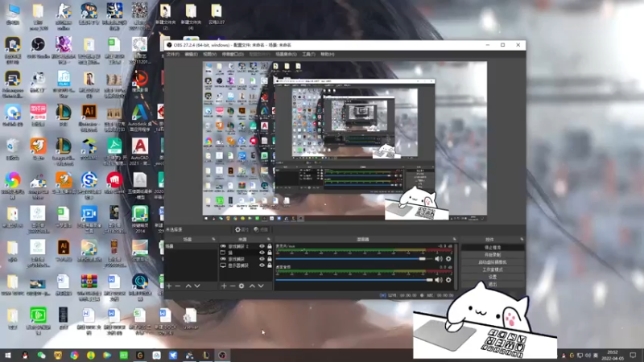Remove the selected scene with the minus icon
644x362 pixels.
pyautogui.click(x=178, y=286)
